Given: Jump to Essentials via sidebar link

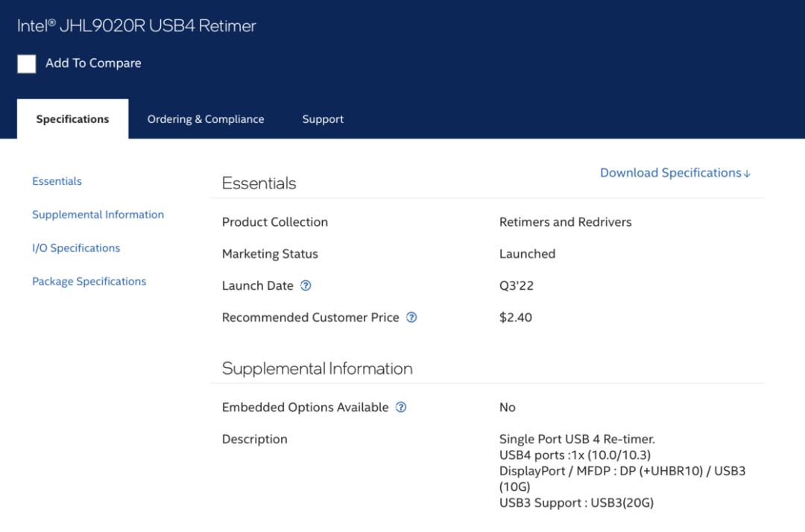Looking at the screenshot, I should (57, 181).
